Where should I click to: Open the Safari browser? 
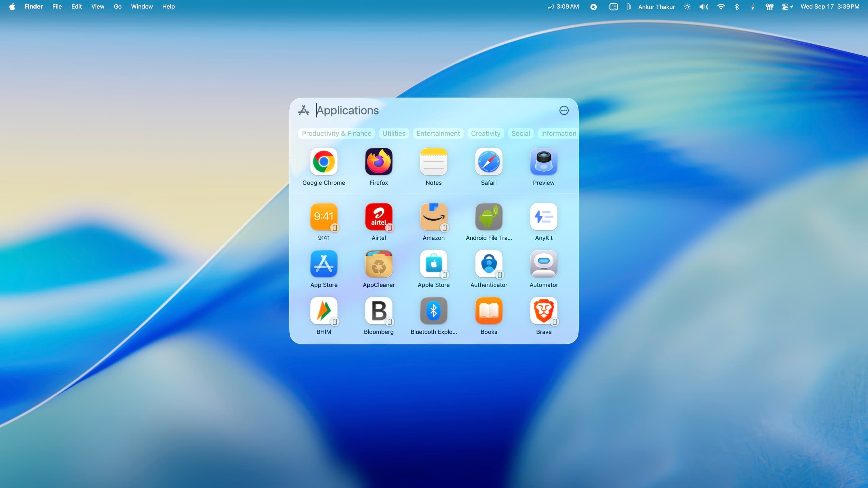coord(489,162)
